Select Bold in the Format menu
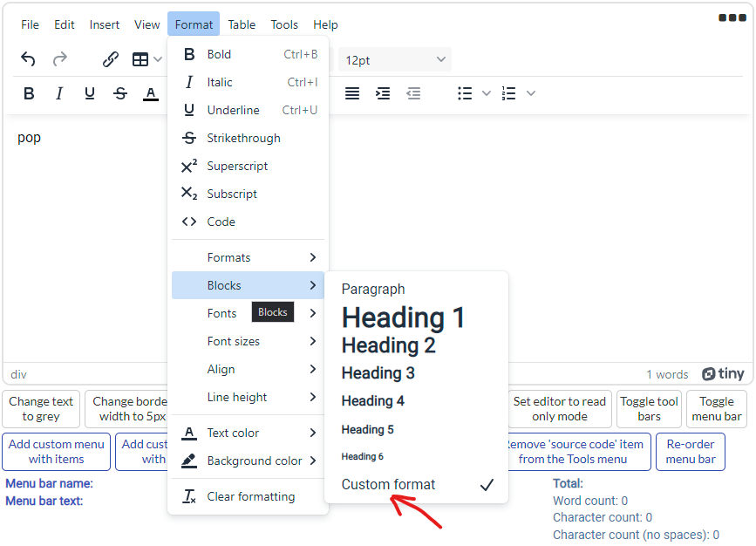Screen dimensions: 756x546 point(248,54)
